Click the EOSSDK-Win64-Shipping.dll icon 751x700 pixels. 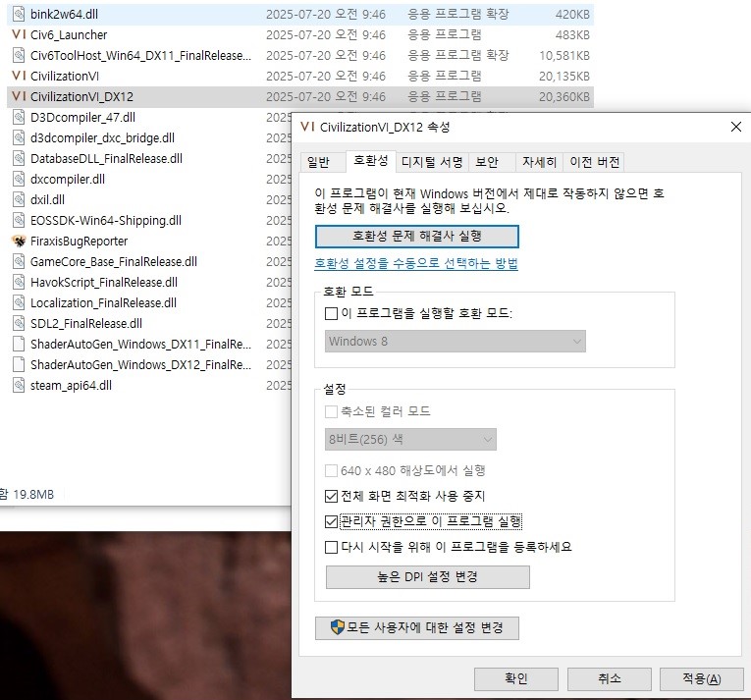pyautogui.click(x=19, y=220)
